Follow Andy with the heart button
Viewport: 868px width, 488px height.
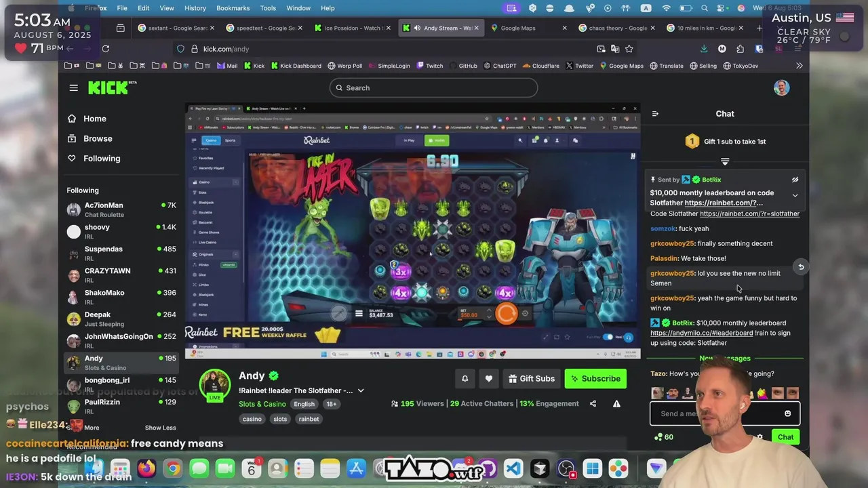coord(489,379)
